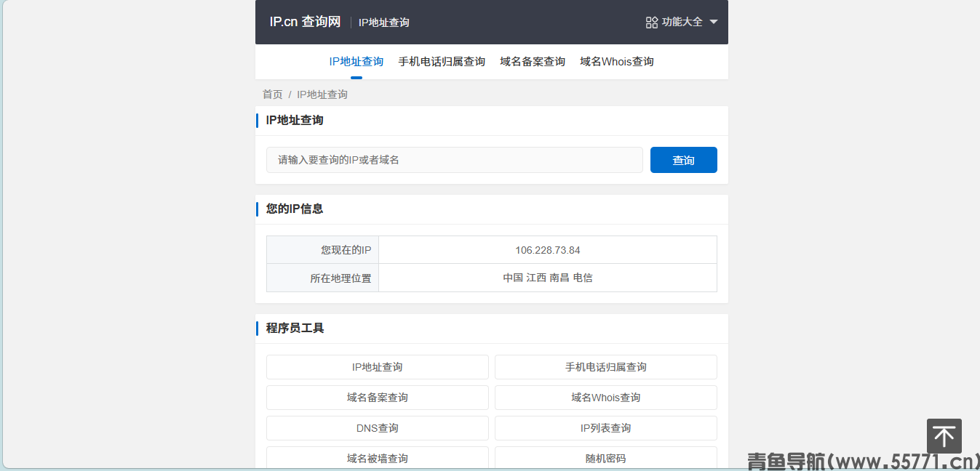Image resolution: width=980 pixels, height=471 pixels.
Task: Click the header subtitle IP地址查询
Action: click(x=384, y=23)
